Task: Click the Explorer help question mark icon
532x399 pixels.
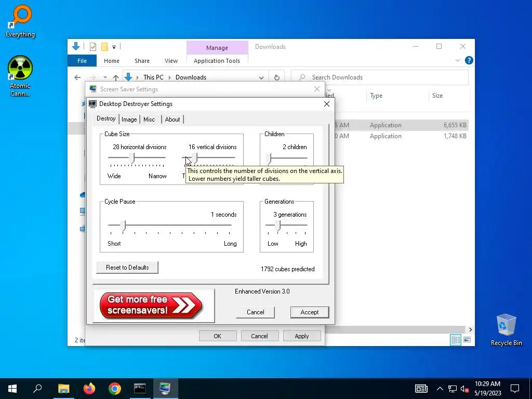Action: pos(469,60)
